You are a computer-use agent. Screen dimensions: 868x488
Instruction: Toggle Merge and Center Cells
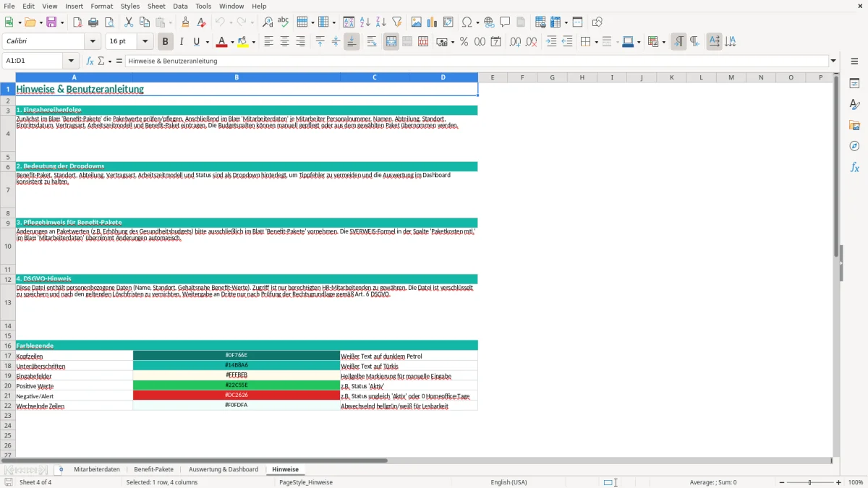(391, 42)
